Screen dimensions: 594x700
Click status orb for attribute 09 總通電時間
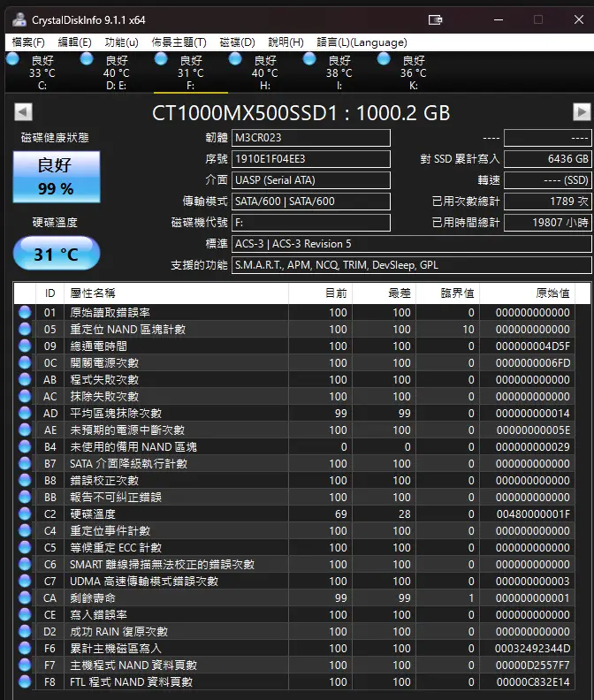25,346
